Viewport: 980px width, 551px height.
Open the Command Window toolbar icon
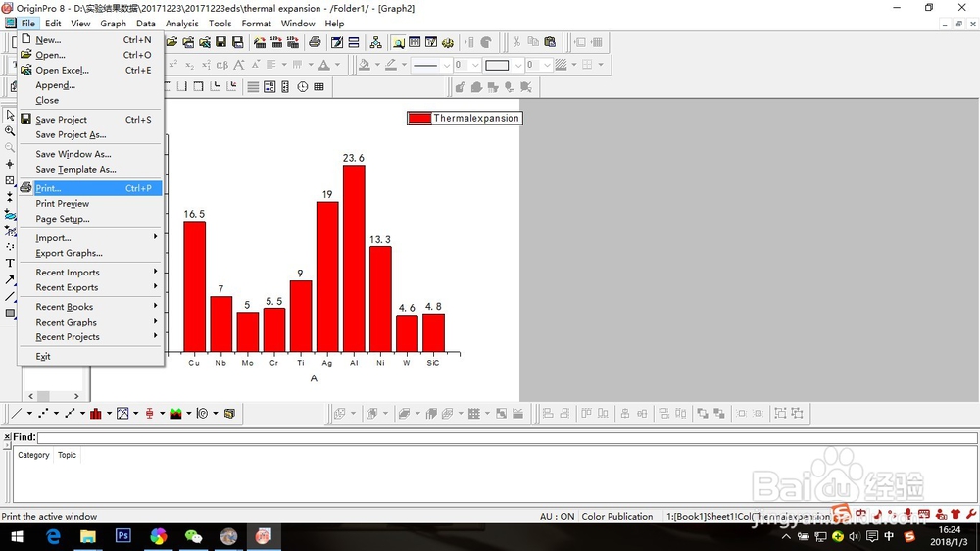(x=431, y=42)
